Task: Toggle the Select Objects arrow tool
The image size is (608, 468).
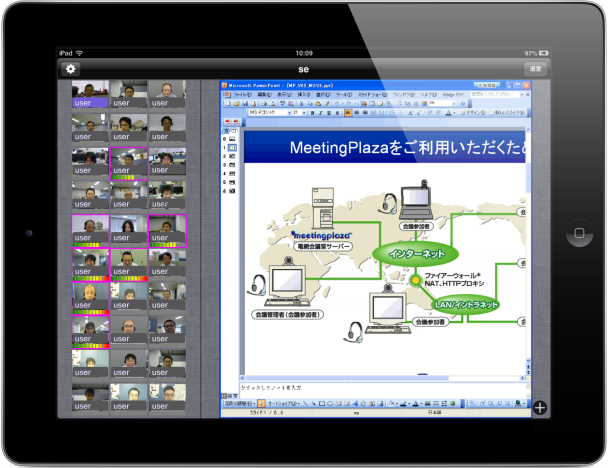Action: (261, 403)
